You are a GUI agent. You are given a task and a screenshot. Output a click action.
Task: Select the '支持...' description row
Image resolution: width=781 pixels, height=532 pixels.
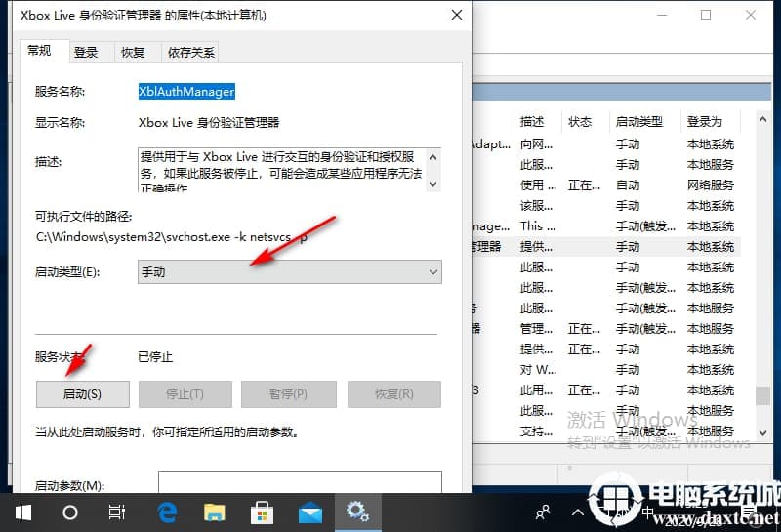tap(536, 430)
